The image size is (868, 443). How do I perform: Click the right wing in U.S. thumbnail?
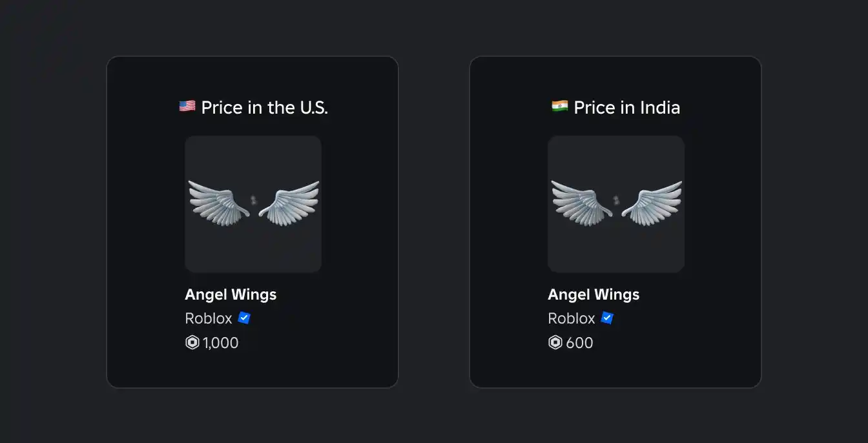point(289,203)
